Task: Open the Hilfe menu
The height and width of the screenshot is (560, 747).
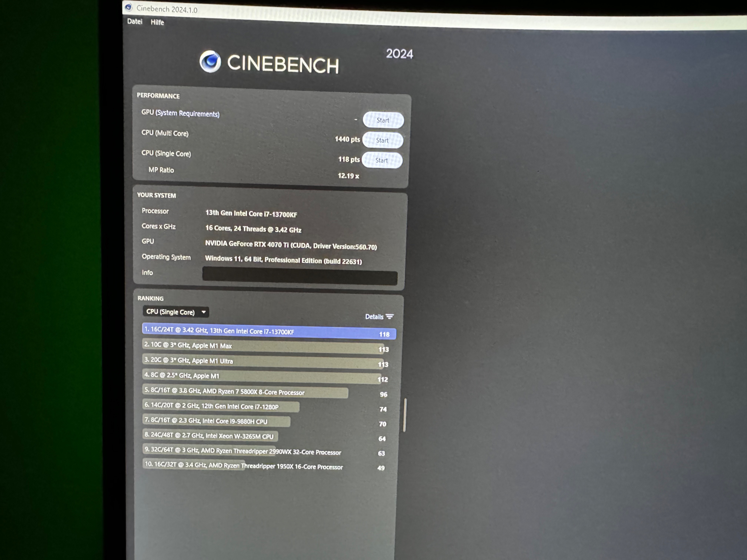Action: 157,22
